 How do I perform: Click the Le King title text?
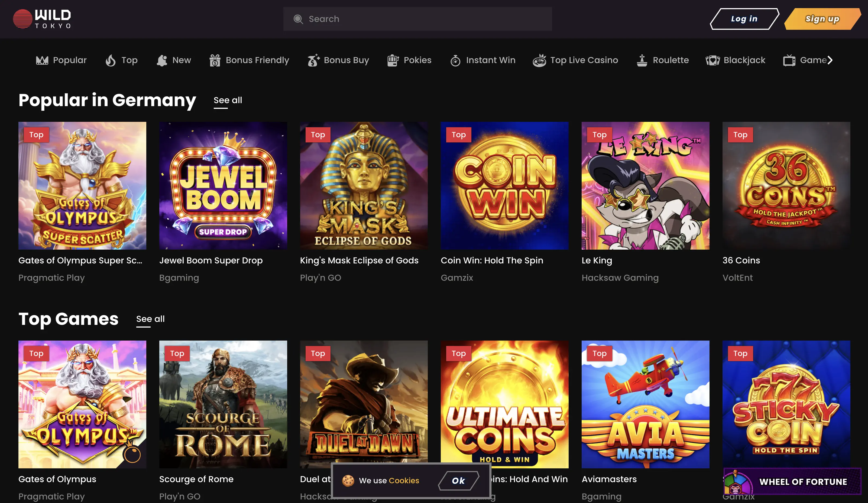597,261
